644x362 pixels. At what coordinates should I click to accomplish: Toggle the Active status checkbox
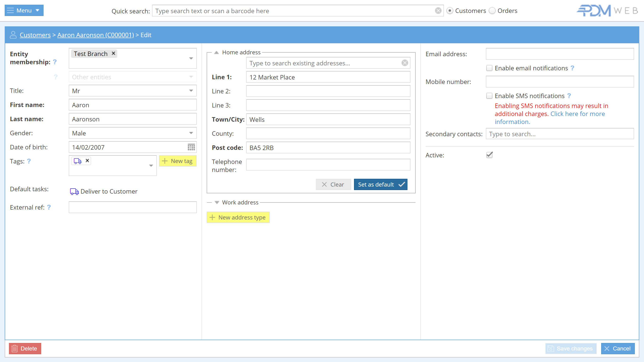489,155
